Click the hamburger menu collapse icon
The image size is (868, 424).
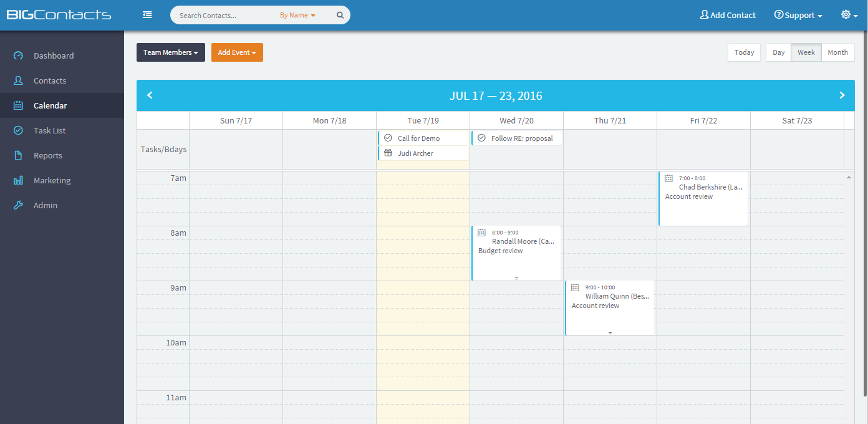click(147, 15)
